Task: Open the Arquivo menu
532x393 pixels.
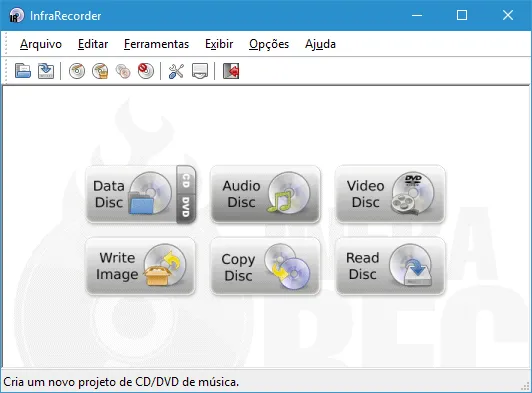Action: pos(41,44)
